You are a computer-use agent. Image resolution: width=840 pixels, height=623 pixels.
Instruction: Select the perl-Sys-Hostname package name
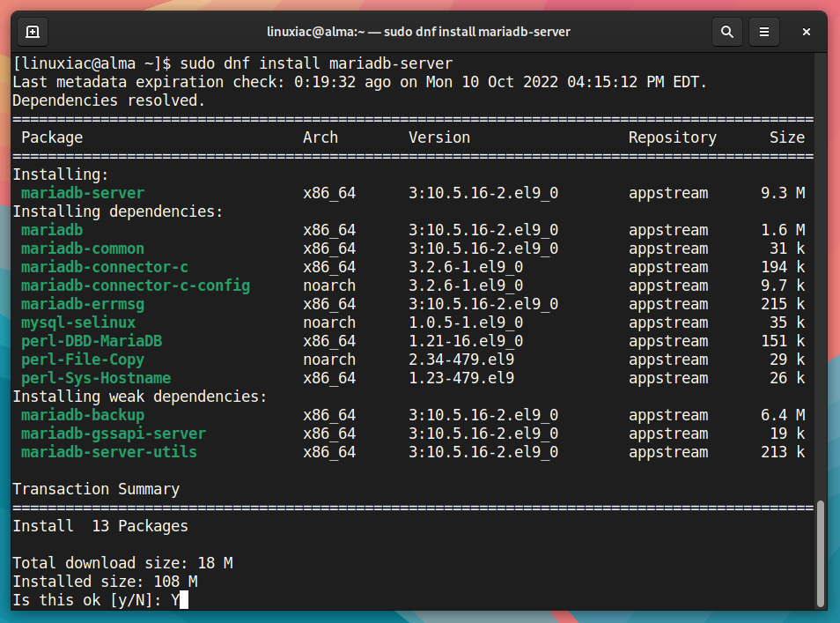tap(96, 378)
